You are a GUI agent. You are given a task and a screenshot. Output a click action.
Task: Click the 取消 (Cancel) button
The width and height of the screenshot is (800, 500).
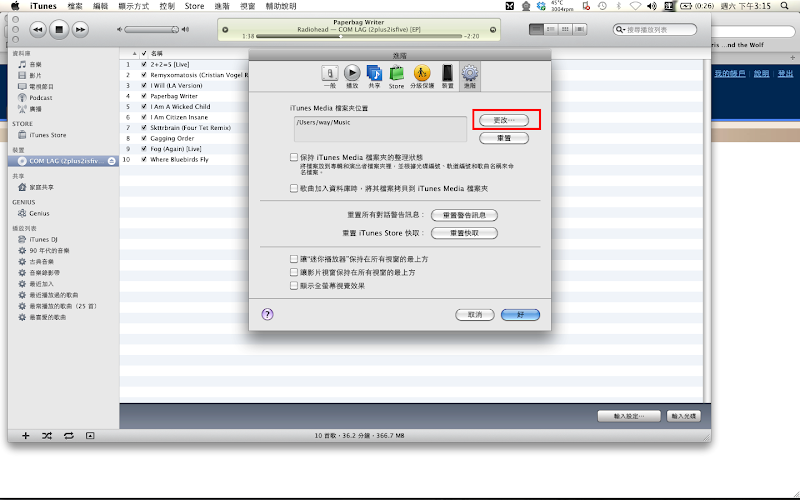pyautogui.click(x=474, y=315)
